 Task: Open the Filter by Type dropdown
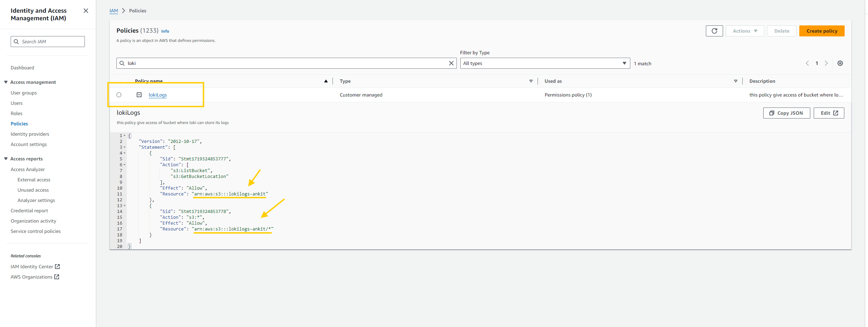click(x=545, y=63)
